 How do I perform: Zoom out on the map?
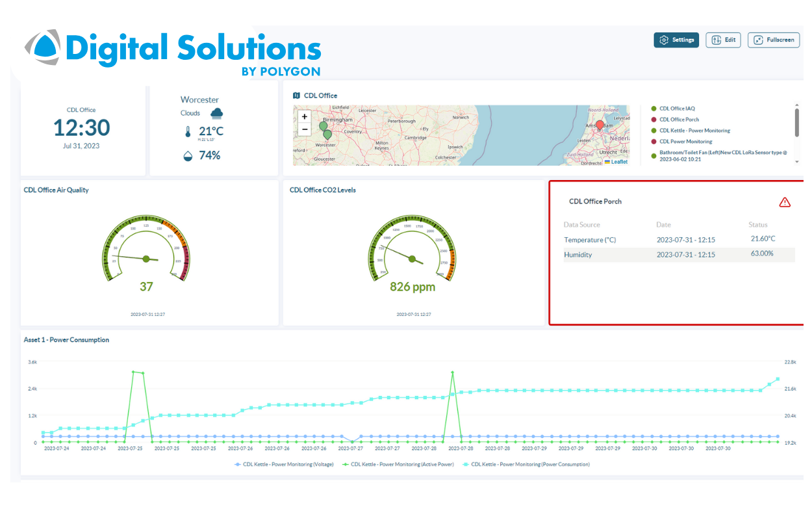coord(305,129)
